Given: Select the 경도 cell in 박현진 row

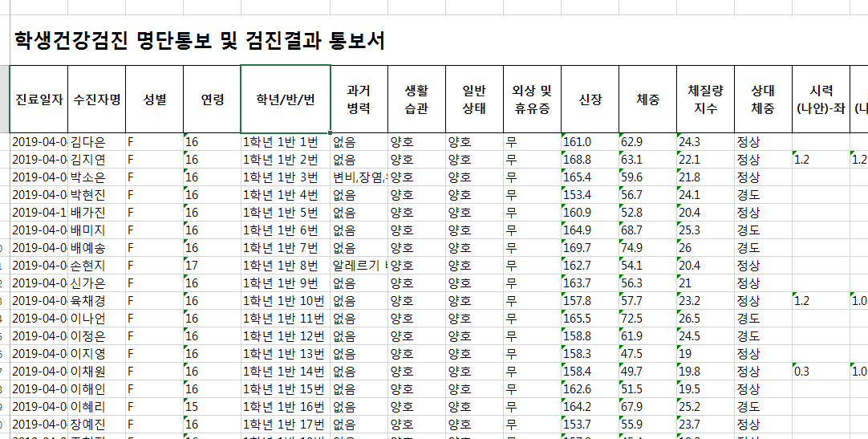Looking at the screenshot, I should point(763,195).
